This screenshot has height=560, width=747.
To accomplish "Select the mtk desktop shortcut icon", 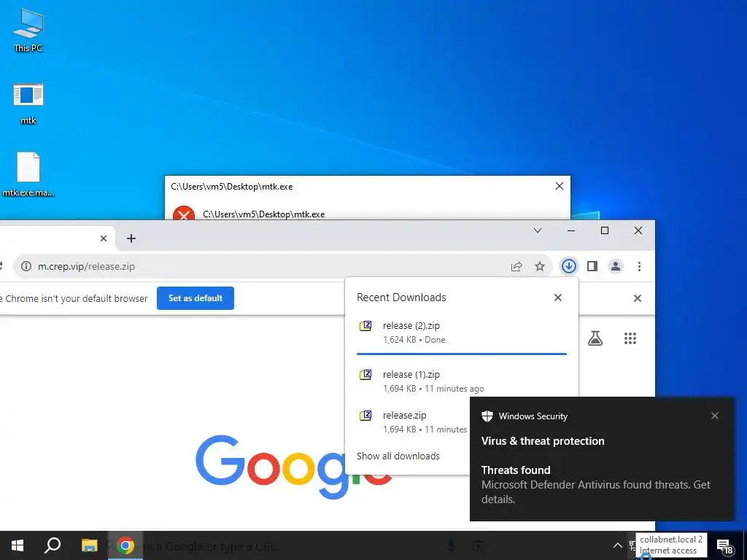I will point(28,102).
